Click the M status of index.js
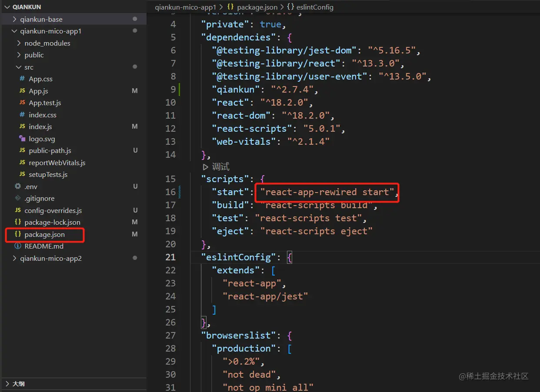The image size is (540, 392). pyautogui.click(x=135, y=126)
